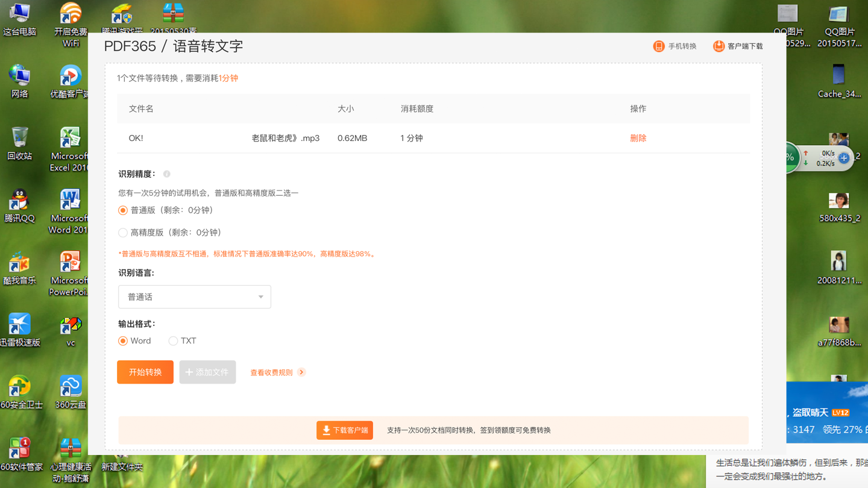Click the 0.62MB file size cell
868x488 pixels.
click(x=353, y=138)
